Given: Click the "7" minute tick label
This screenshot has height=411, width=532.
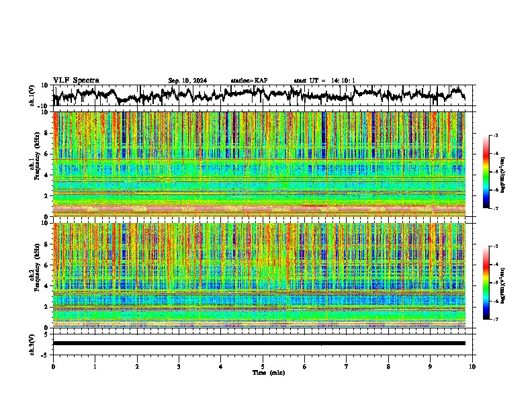Looking at the screenshot, I should 347,367.
